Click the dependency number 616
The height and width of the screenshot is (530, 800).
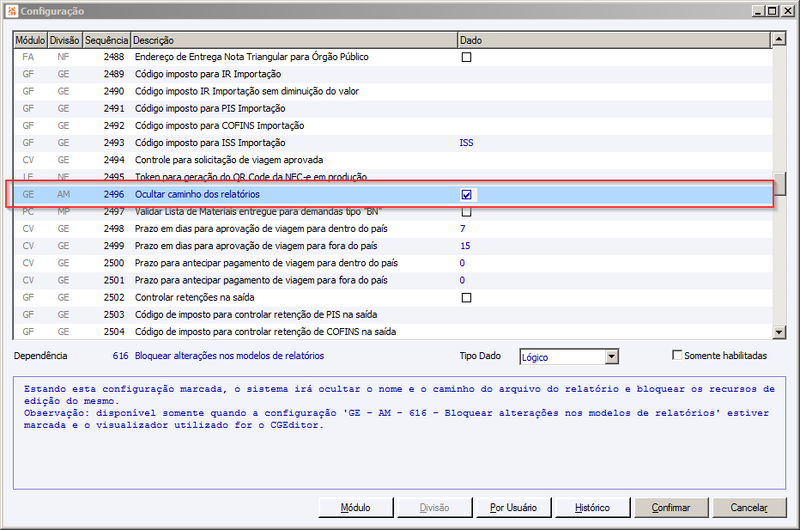120,356
